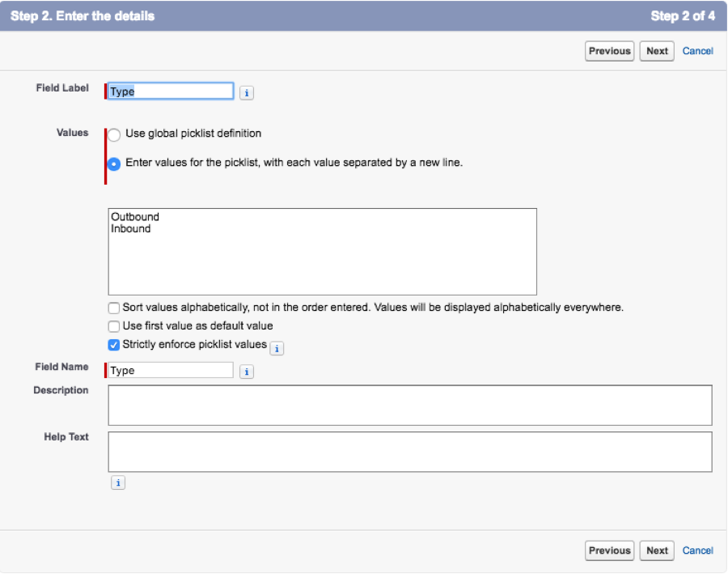Focus the Field Name input box
The image size is (728, 574).
171,371
